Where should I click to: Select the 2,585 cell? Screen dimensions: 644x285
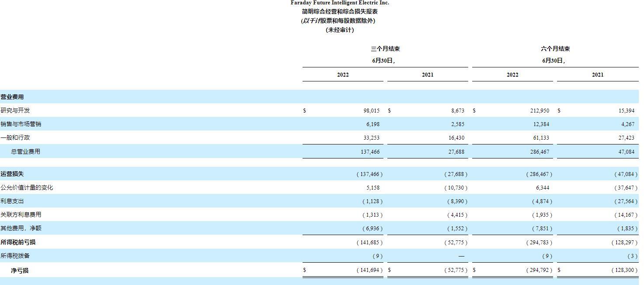pyautogui.click(x=458, y=124)
